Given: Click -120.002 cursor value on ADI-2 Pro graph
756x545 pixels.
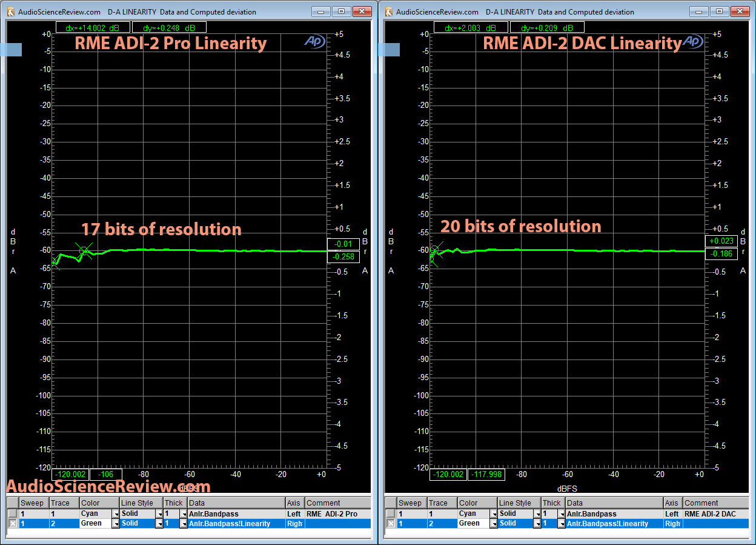Looking at the screenshot, I should tap(71, 475).
